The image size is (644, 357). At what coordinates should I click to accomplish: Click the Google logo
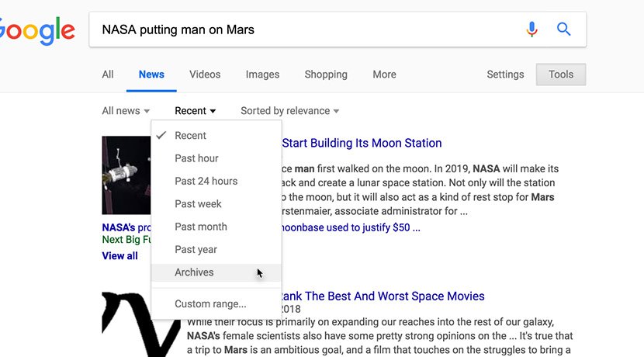[37, 31]
